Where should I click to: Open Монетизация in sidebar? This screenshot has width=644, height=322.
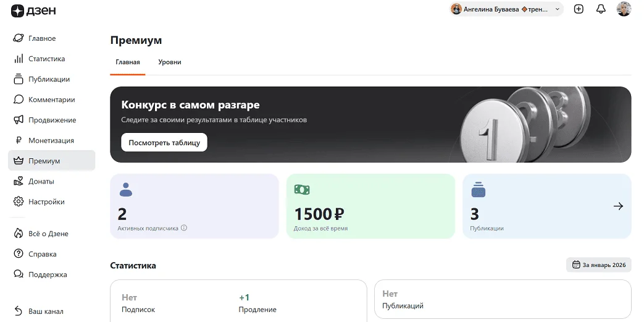click(52, 141)
